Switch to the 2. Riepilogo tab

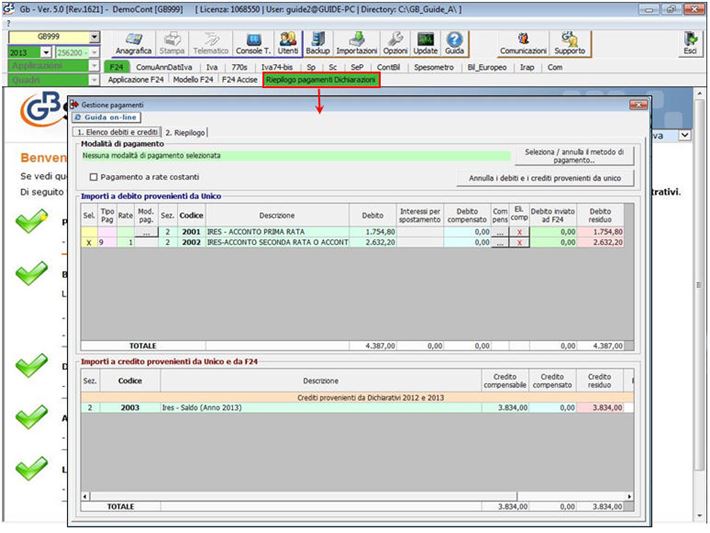(x=185, y=132)
